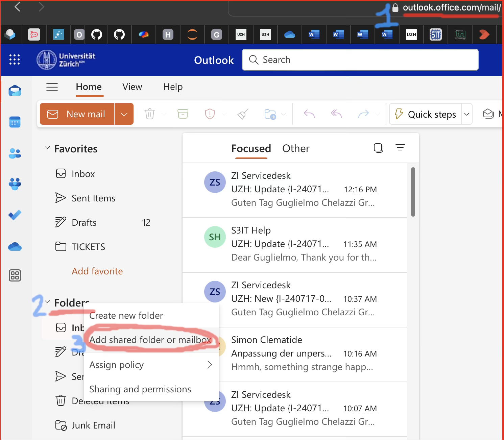Open More apps icon in sidebar
504x440 pixels.
click(x=15, y=275)
